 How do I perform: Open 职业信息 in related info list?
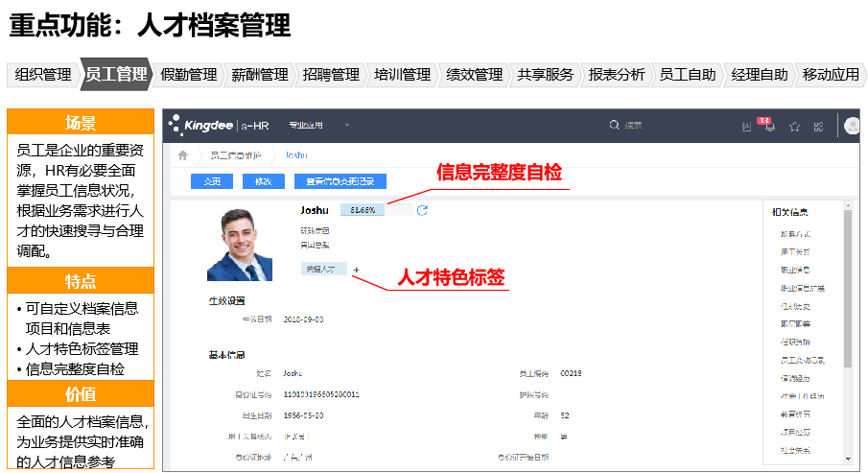(795, 271)
